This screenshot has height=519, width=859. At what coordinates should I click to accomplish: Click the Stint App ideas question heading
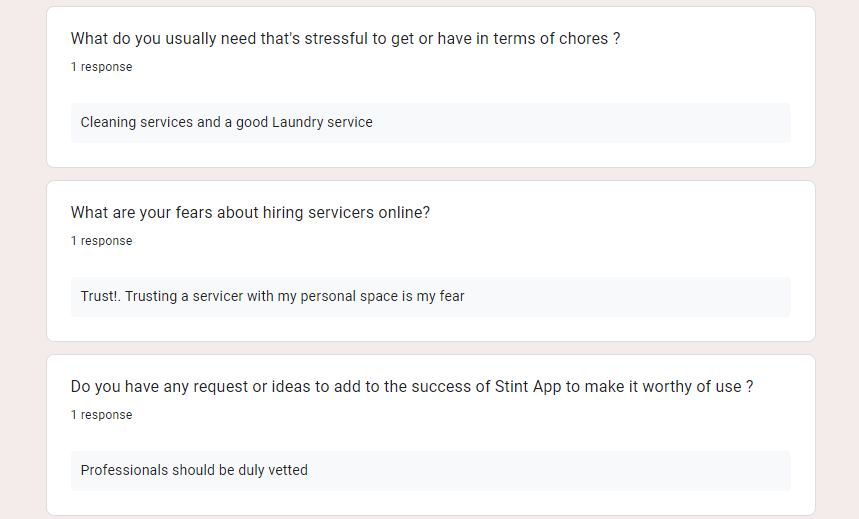(x=412, y=387)
